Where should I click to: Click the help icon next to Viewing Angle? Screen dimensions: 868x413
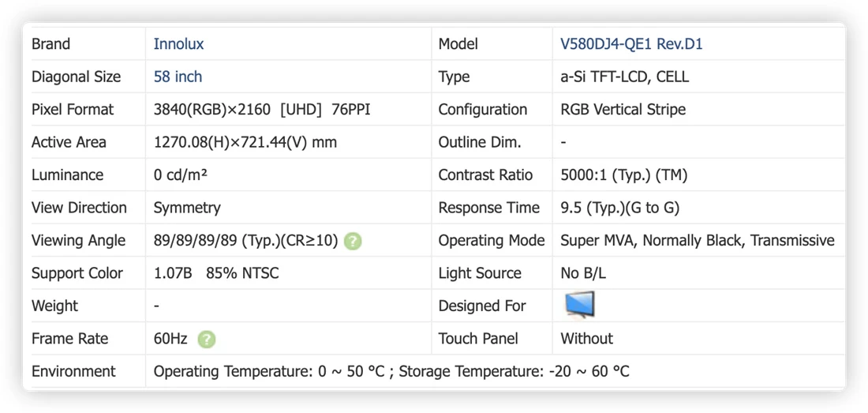[x=353, y=242]
